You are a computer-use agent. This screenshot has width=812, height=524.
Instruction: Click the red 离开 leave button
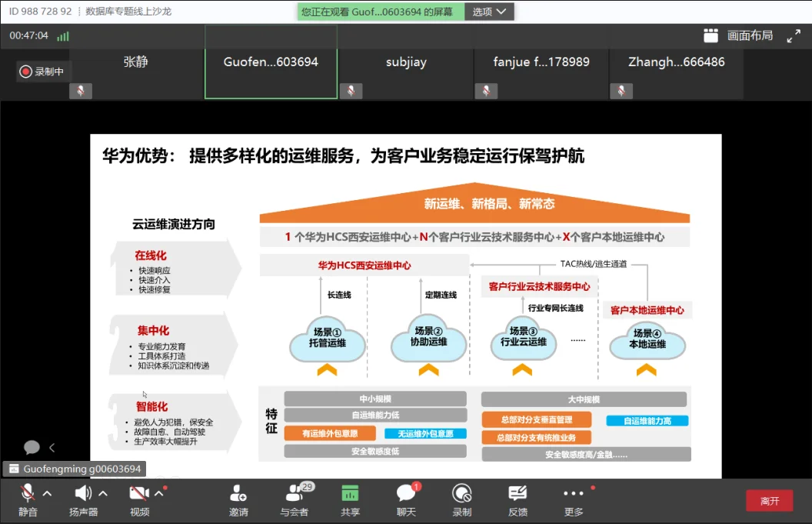click(x=769, y=501)
